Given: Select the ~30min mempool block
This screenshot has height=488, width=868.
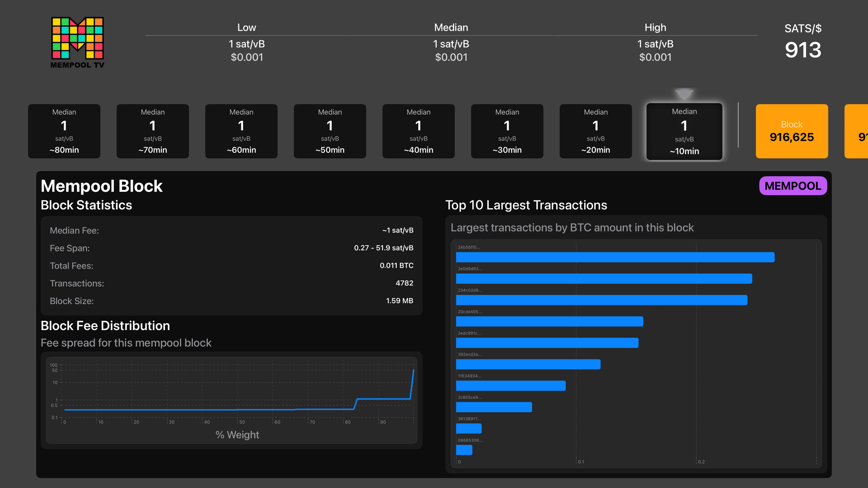Looking at the screenshot, I should (x=507, y=131).
